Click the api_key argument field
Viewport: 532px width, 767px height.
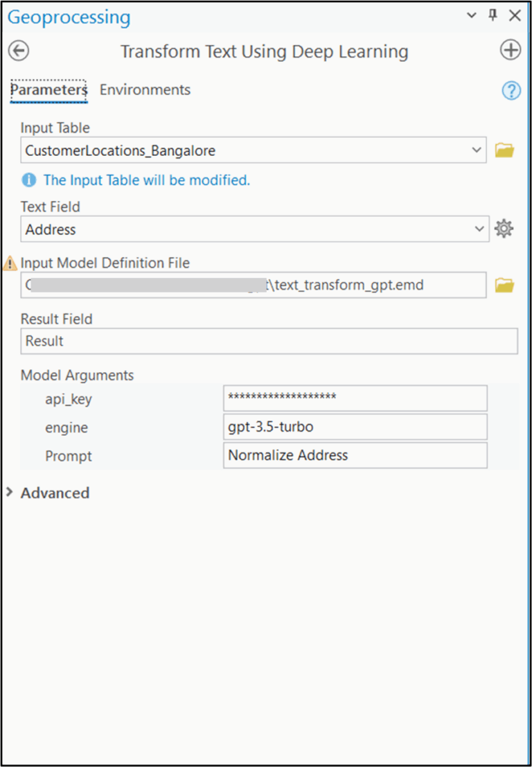click(355, 398)
